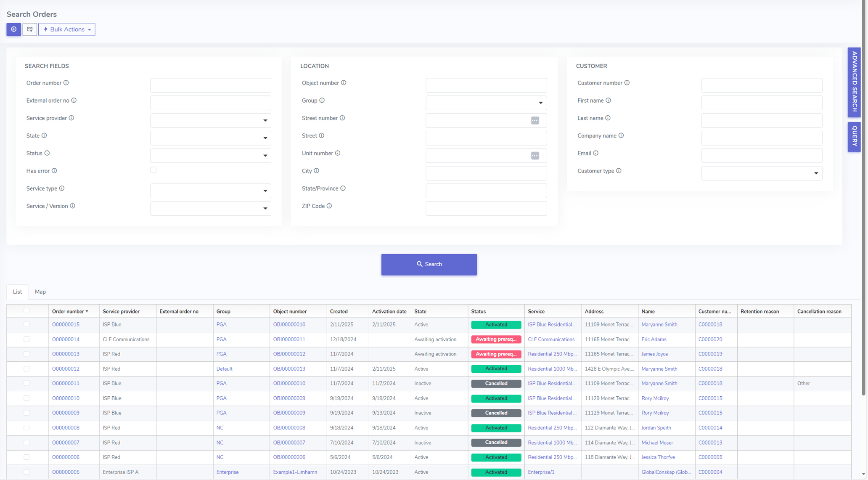Click the envelope message icon button
This screenshot has width=868, height=480.
click(x=30, y=29)
